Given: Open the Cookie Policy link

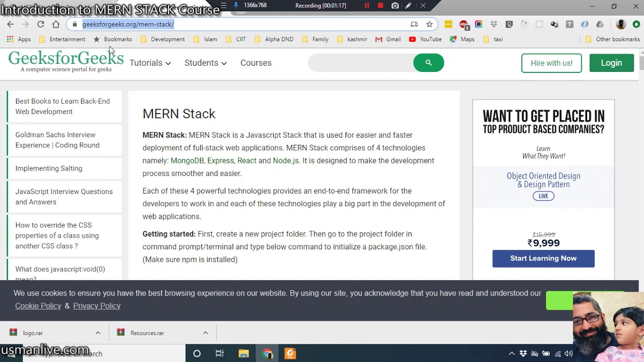Looking at the screenshot, I should [x=38, y=306].
